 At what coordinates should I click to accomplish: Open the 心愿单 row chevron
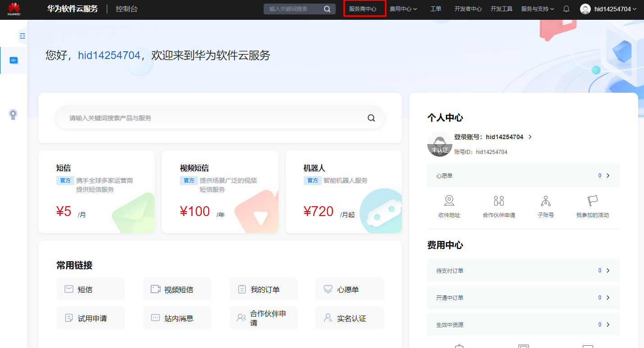[x=608, y=176]
